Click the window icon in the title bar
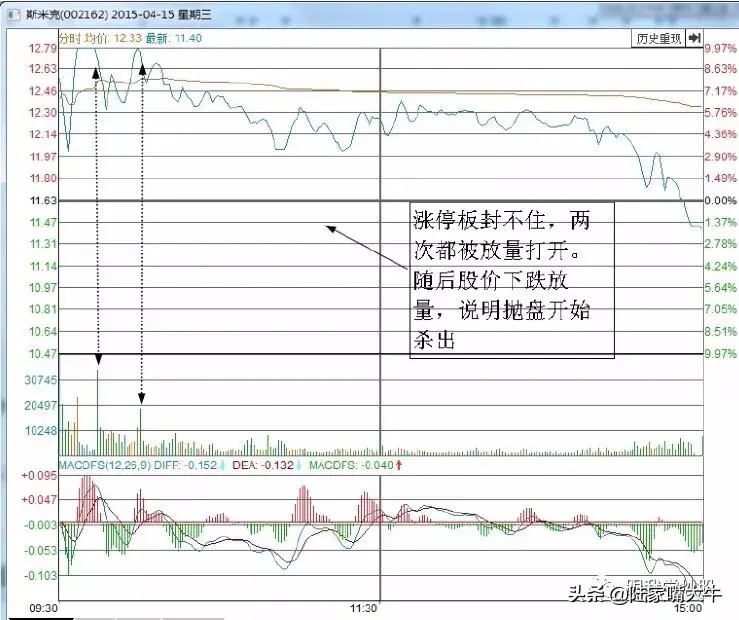Screen dimensions: 739x620 click(14, 15)
